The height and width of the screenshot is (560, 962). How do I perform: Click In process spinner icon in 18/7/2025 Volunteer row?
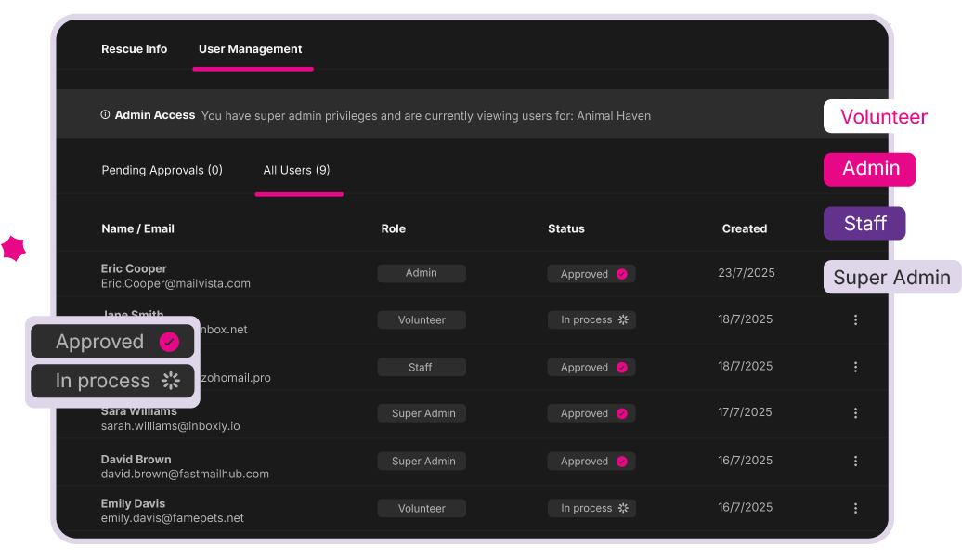[x=623, y=319]
